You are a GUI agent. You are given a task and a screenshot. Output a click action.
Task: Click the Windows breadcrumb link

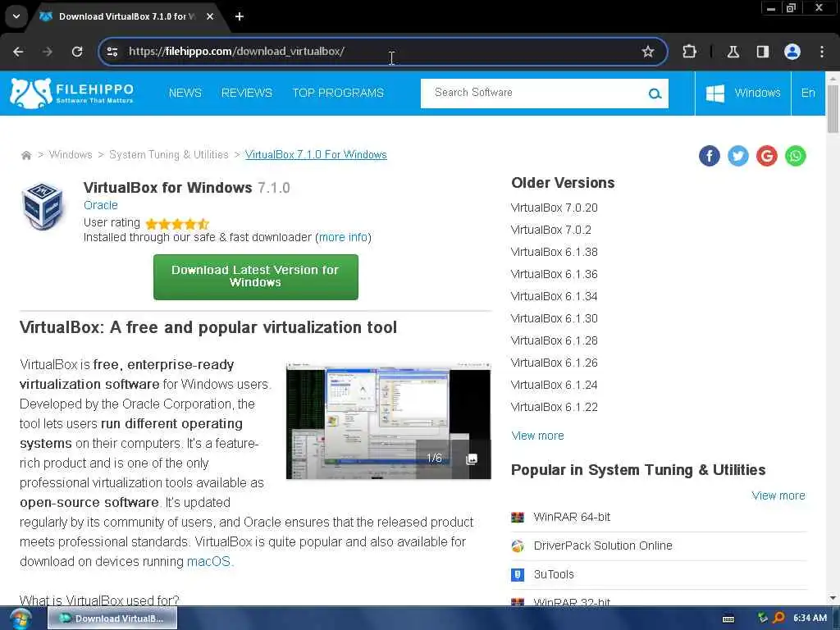(71, 155)
